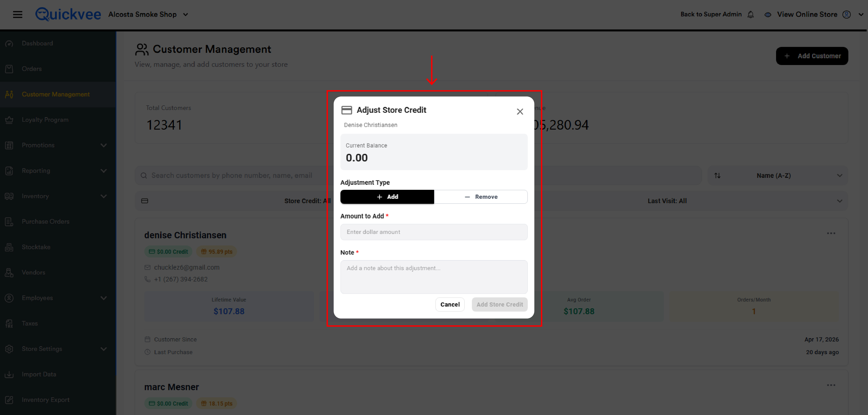
Task: Open the hamburger menu icon
Action: pos(17,14)
